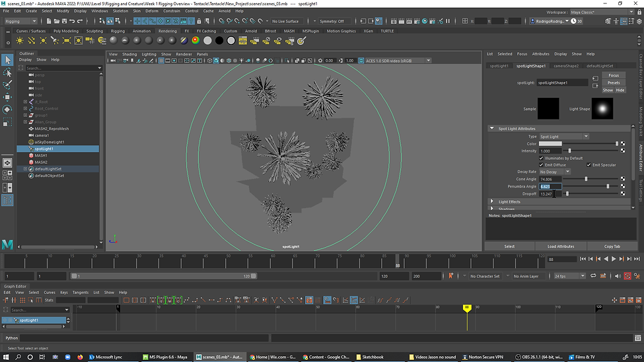
Task: Create a Volume Light from shelf
Action: pos(78,41)
